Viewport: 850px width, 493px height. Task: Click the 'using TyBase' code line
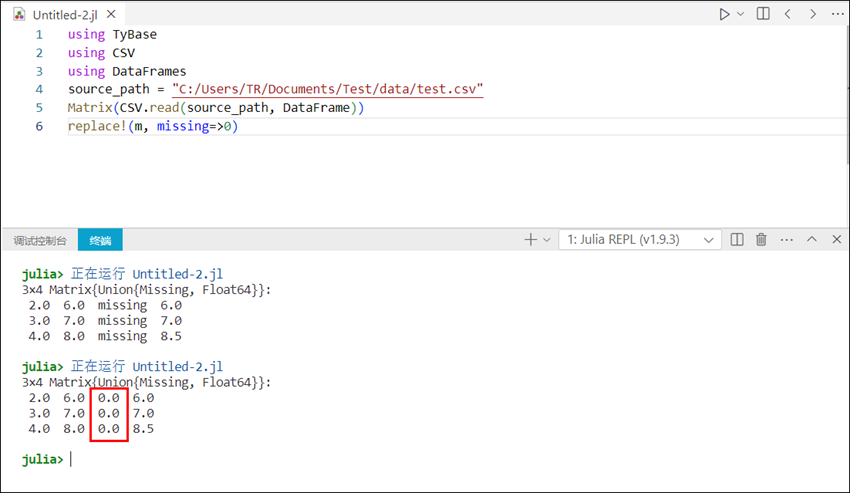pos(112,35)
